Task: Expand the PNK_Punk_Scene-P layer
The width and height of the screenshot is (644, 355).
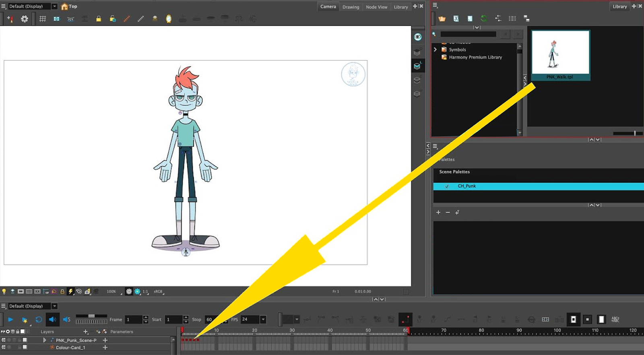Action: pyautogui.click(x=44, y=340)
